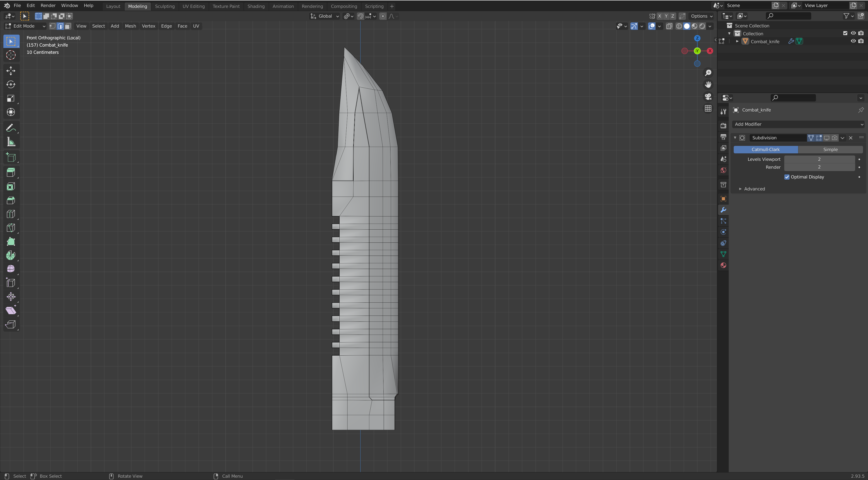Switch to Sculpting workspace tab
Viewport: 868px width, 480px height.
pyautogui.click(x=165, y=6)
